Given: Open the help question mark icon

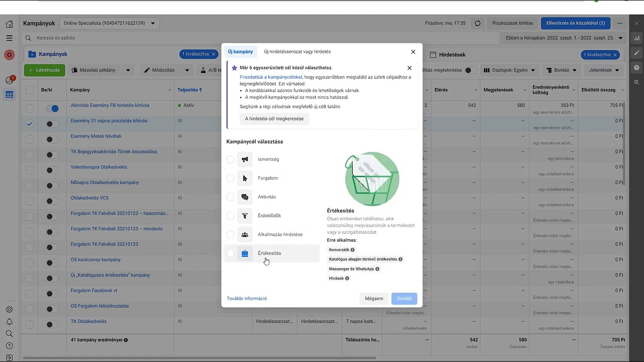Looking at the screenshot, I should pyautogui.click(x=9, y=346).
